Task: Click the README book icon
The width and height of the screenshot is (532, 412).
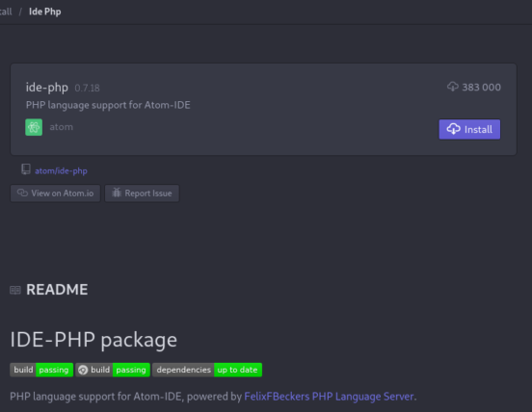Action: point(15,290)
